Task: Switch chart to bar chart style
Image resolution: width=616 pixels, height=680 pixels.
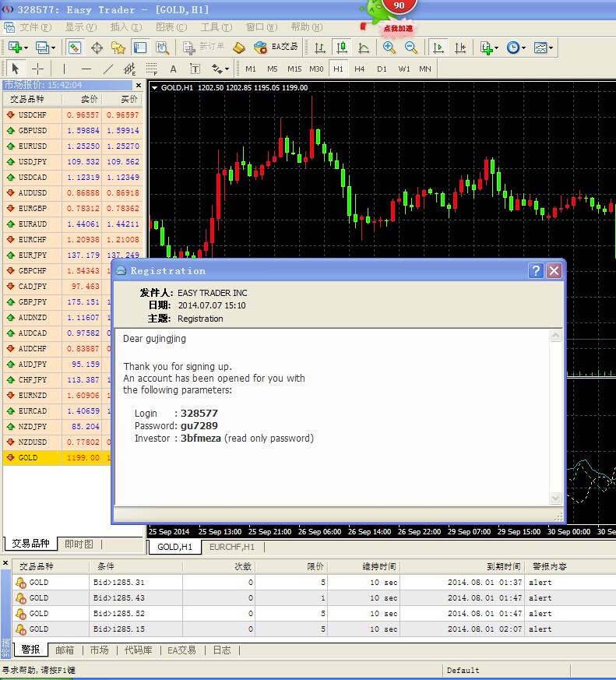Action: pyautogui.click(x=320, y=48)
